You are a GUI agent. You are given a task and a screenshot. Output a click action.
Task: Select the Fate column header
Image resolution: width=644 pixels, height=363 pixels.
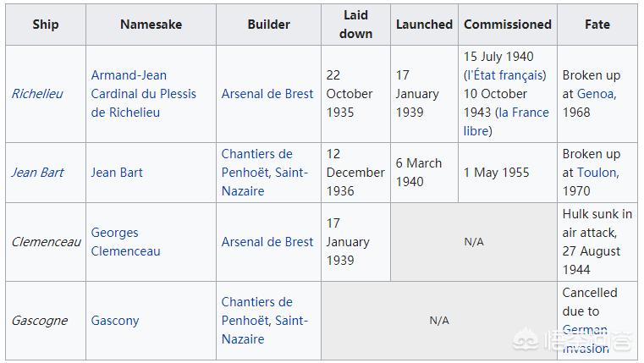pyautogui.click(x=597, y=25)
